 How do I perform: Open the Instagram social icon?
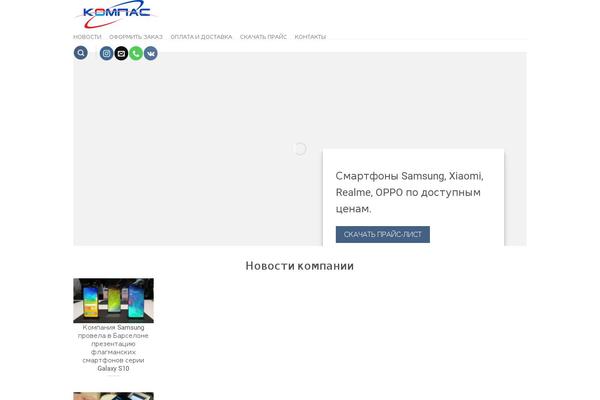tap(106, 53)
